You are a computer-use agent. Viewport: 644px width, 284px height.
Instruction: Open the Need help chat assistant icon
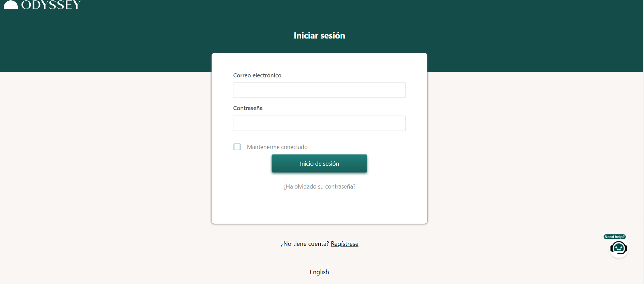[x=618, y=248]
